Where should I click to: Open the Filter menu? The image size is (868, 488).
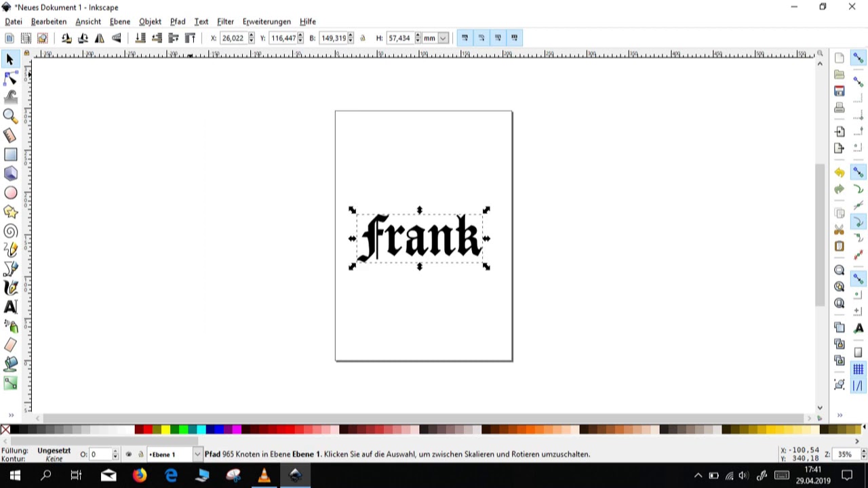tap(225, 22)
